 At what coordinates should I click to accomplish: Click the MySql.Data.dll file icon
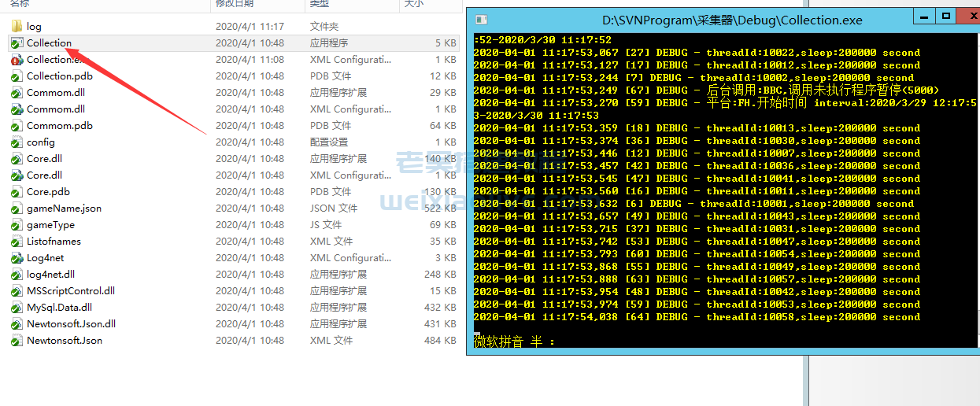[17, 308]
